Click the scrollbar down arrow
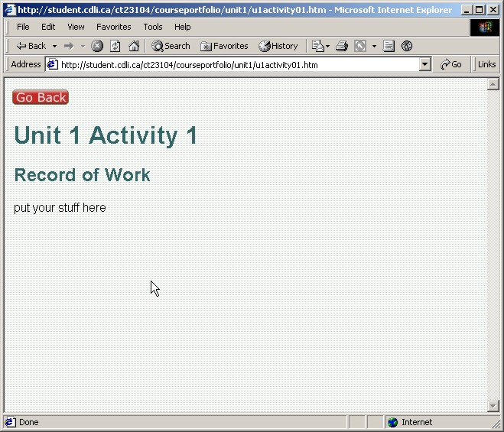 pyautogui.click(x=493, y=406)
